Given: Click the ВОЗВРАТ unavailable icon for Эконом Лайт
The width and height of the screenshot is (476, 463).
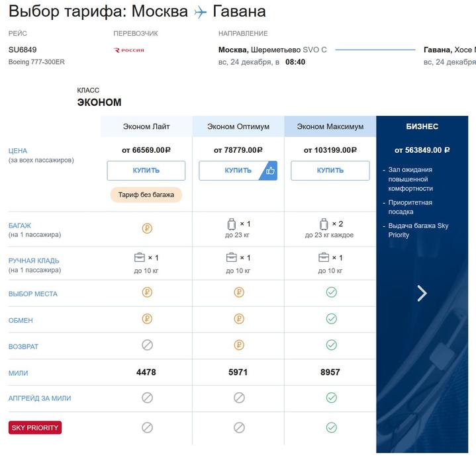Looking at the screenshot, I should (147, 345).
